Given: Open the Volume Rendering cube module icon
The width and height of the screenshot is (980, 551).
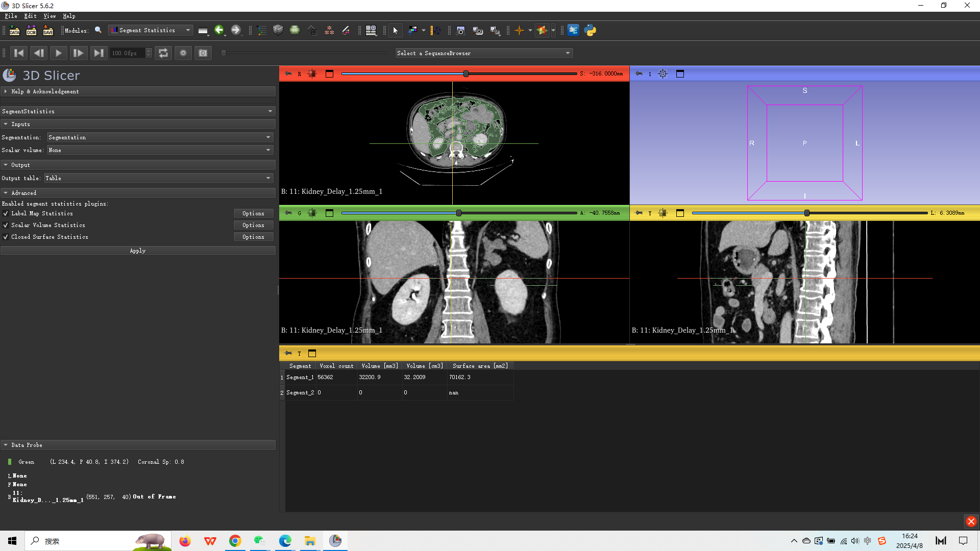Looking at the screenshot, I should tap(278, 31).
